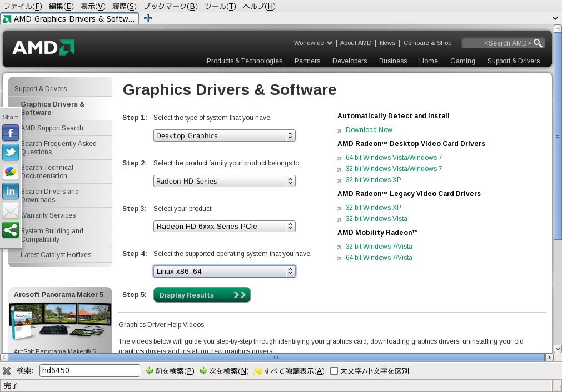
Task: Click the Display Results button
Action: tap(202, 295)
